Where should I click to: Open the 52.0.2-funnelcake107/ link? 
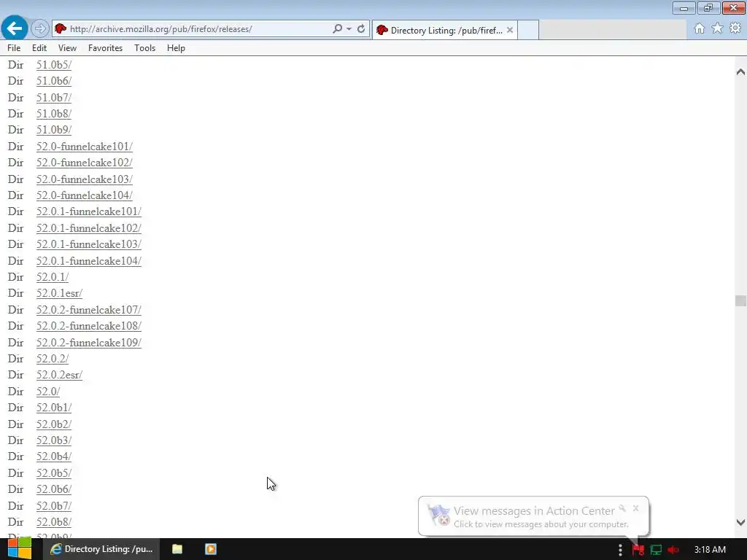pos(88,310)
